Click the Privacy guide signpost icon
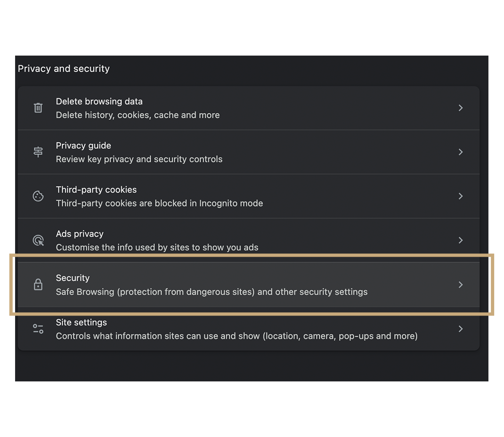The image size is (504, 437). click(x=38, y=152)
